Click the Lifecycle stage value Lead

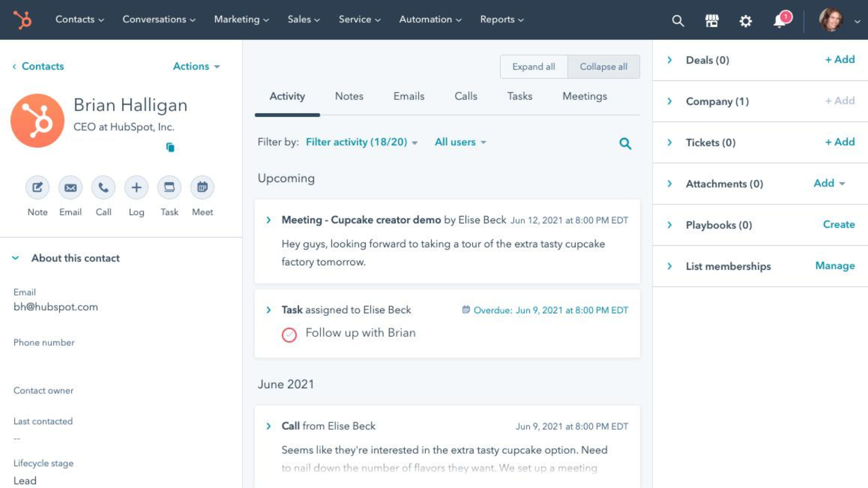25,481
